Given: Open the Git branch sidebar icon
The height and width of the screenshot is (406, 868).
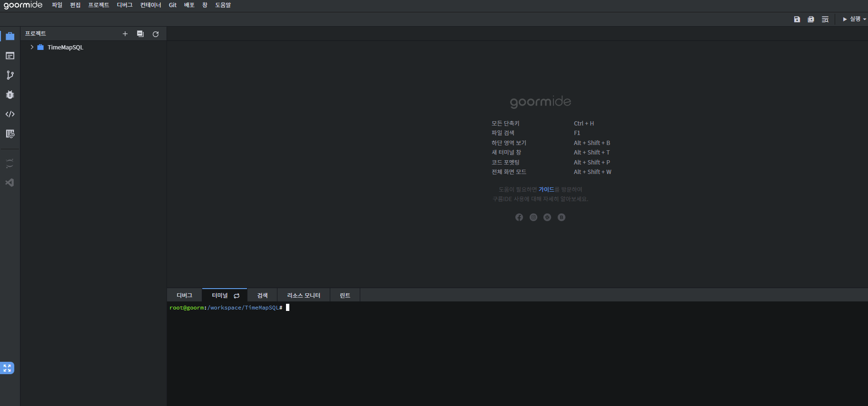Looking at the screenshot, I should tap(10, 75).
